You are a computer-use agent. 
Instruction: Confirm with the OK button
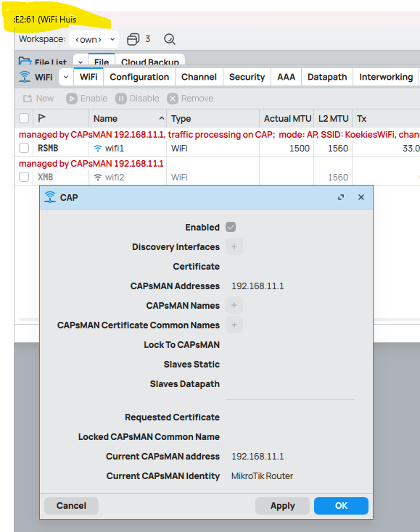341,505
